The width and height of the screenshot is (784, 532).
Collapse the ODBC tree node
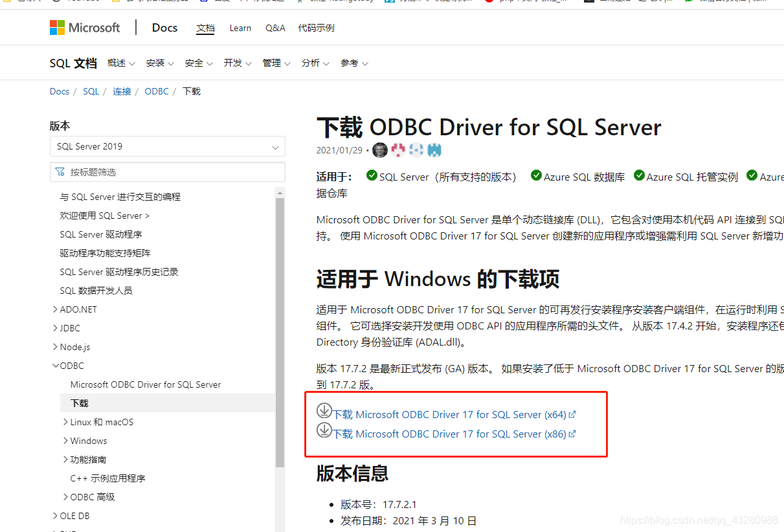[55, 366]
